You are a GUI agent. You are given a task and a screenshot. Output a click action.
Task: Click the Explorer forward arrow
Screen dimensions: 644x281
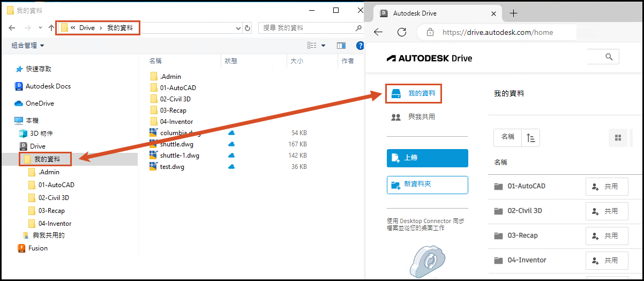[27, 28]
